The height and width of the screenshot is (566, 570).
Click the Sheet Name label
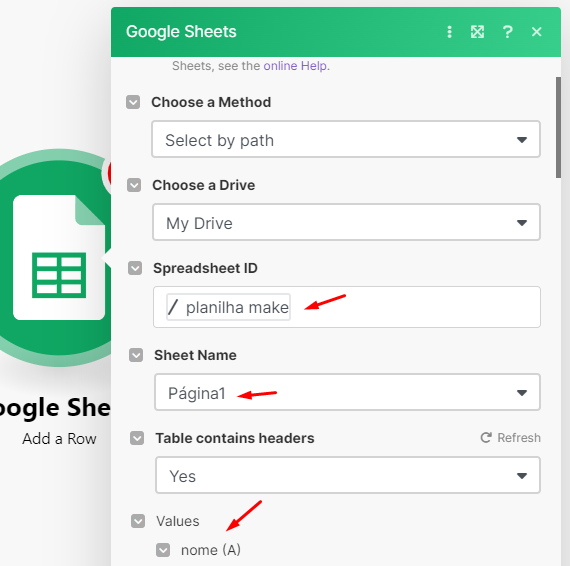coord(195,355)
